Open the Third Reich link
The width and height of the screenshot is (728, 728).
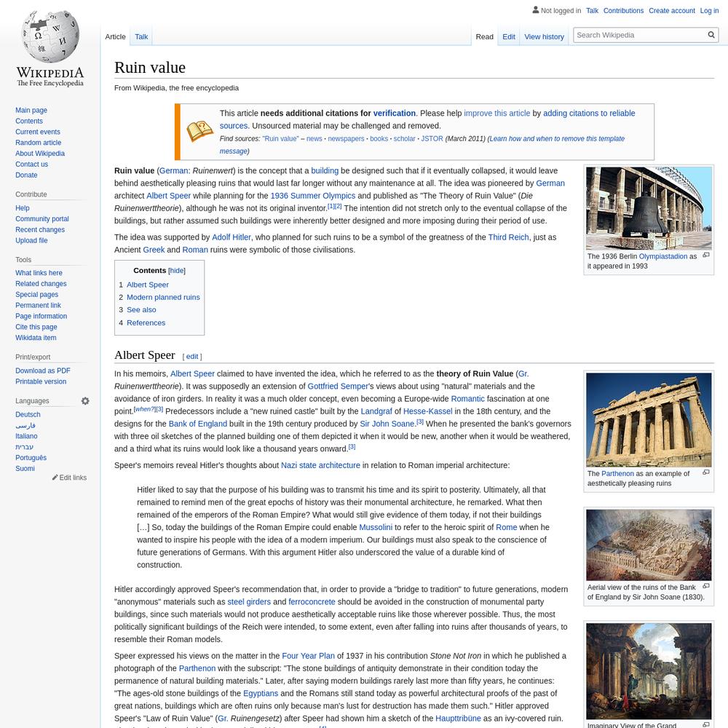tap(508, 237)
